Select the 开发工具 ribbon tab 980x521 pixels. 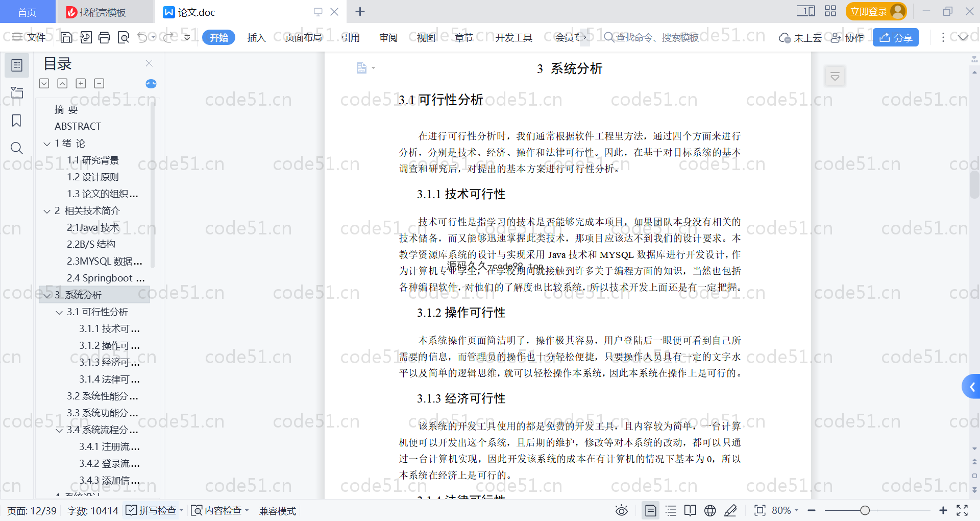pos(513,37)
